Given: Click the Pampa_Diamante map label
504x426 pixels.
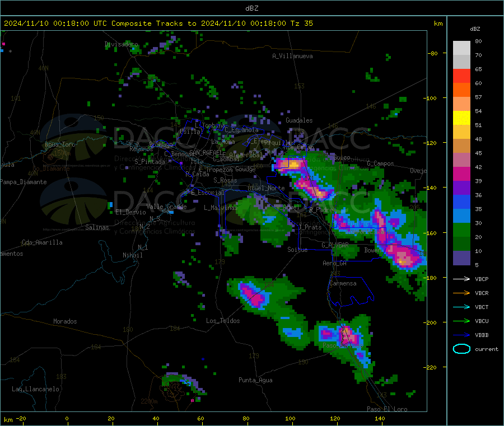Looking at the screenshot, I should pos(24,182).
